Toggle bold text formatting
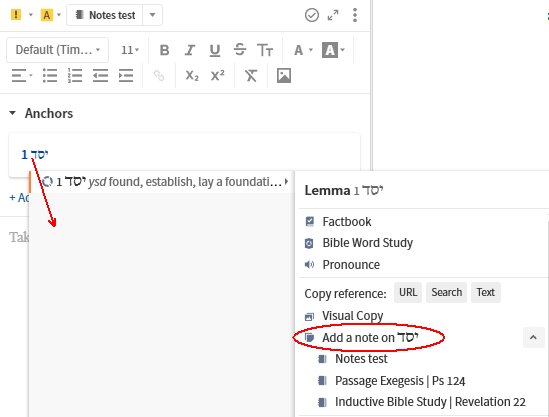 pyautogui.click(x=164, y=50)
